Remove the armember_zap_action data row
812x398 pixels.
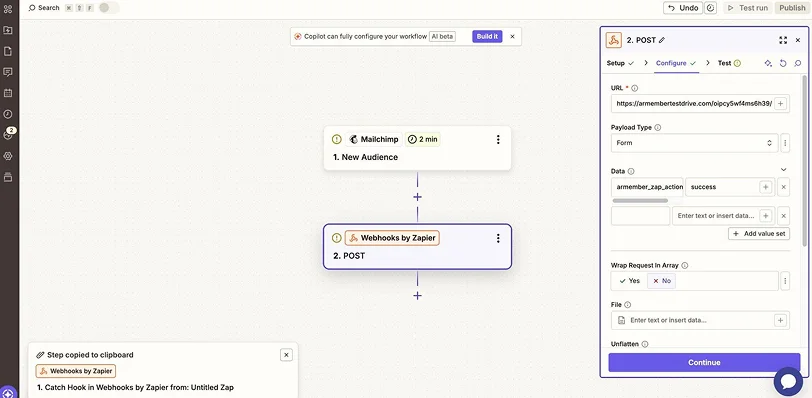coord(784,187)
